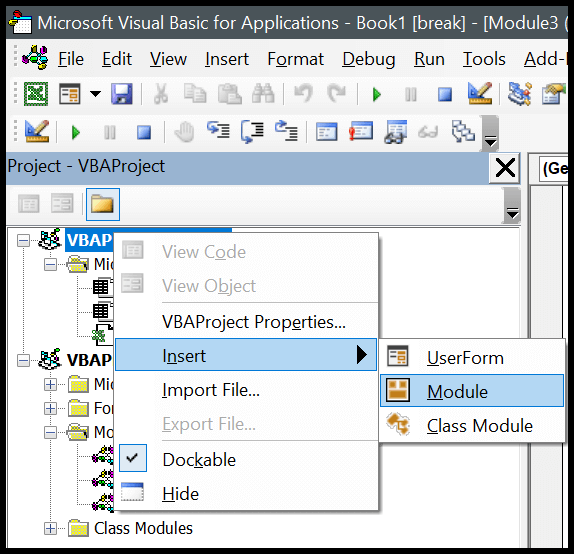
Task: Open the Call Stack icon
Action: pyautogui.click(x=463, y=131)
